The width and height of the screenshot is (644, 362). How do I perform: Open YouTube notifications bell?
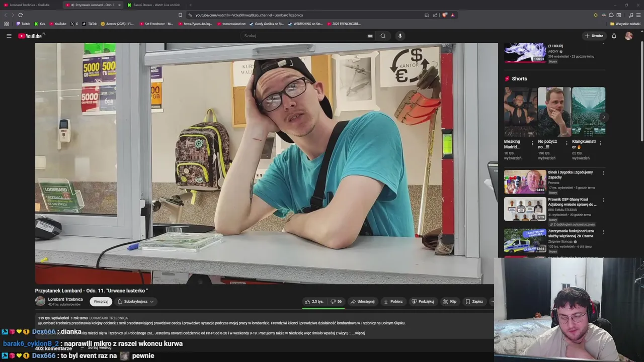tap(614, 36)
